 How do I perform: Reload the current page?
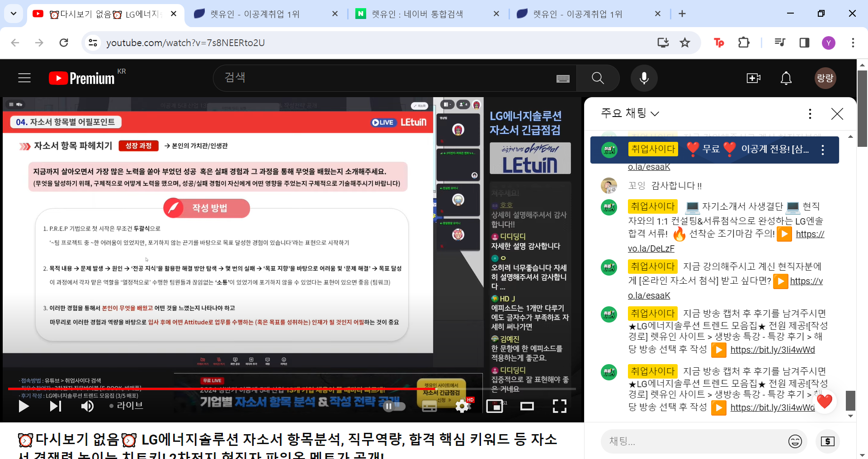coord(64,42)
